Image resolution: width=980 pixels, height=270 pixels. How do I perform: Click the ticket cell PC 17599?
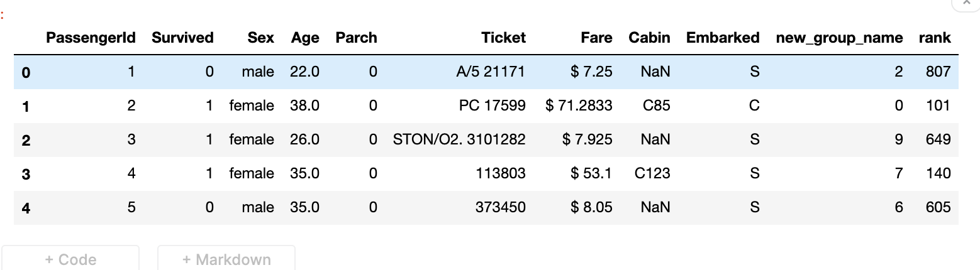[x=492, y=105]
